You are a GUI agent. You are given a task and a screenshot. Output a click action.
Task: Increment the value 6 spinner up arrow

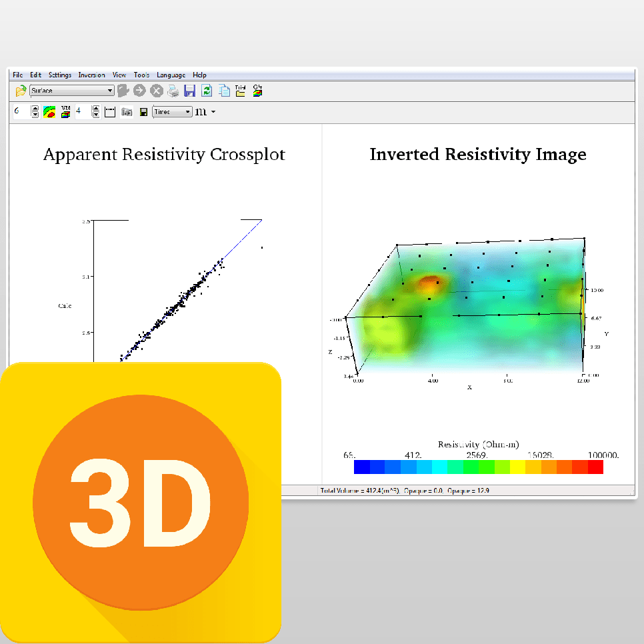(35, 108)
